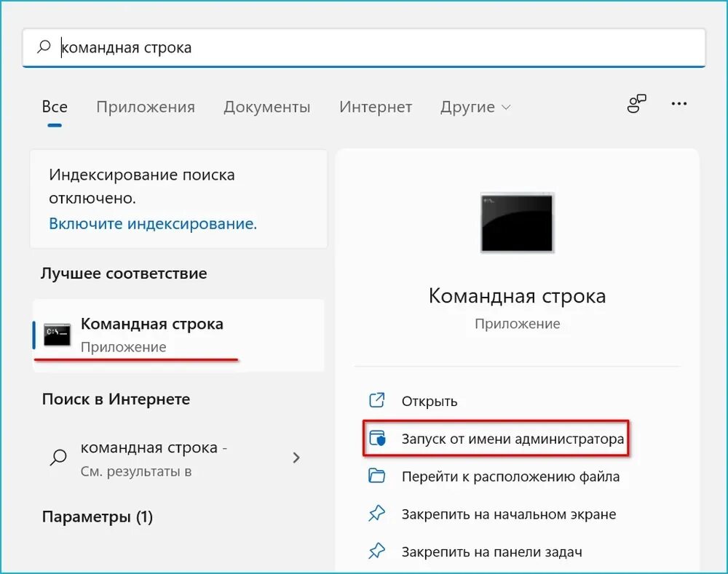Click the Лучшее соответствие heading

pyautogui.click(x=124, y=273)
